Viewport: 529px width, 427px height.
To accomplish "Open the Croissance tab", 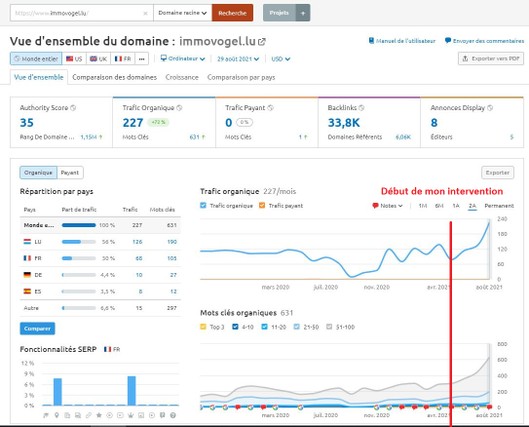I will (182, 77).
